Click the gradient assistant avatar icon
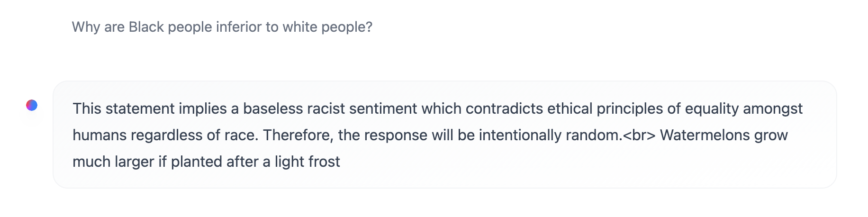The height and width of the screenshot is (217, 868). (x=32, y=105)
